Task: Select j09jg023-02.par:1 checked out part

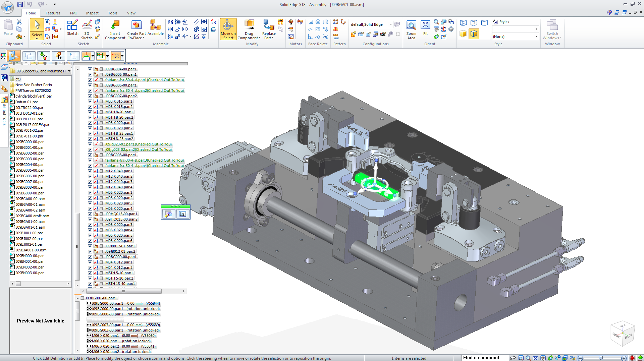Action: pyautogui.click(x=139, y=144)
